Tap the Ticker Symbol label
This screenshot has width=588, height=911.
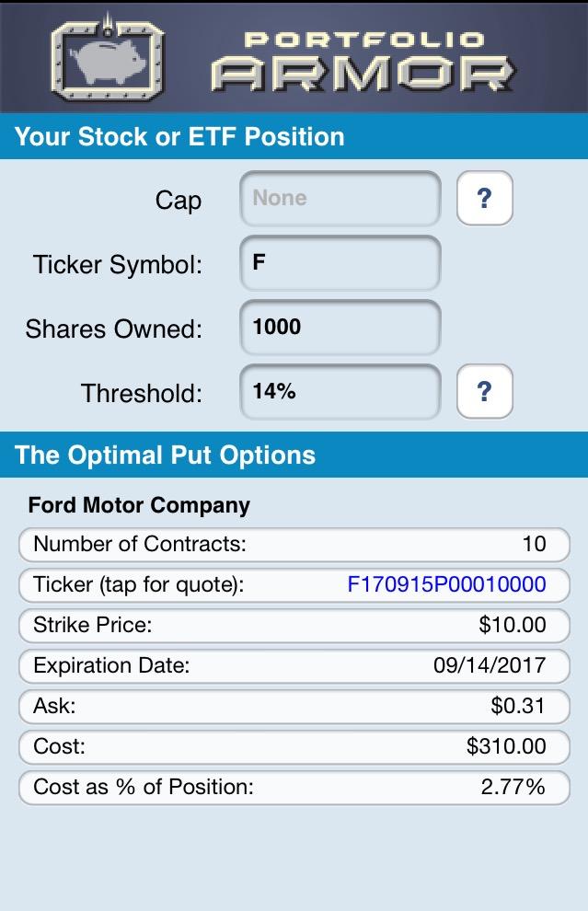(118, 264)
